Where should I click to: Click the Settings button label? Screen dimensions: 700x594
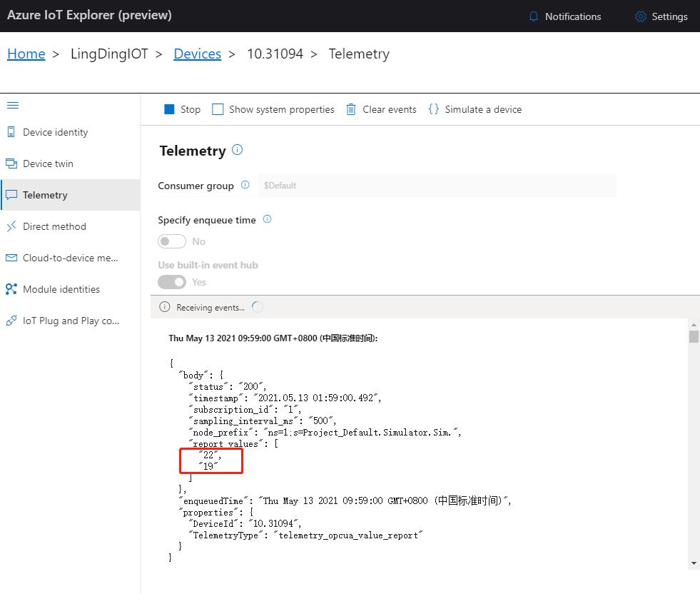(669, 16)
